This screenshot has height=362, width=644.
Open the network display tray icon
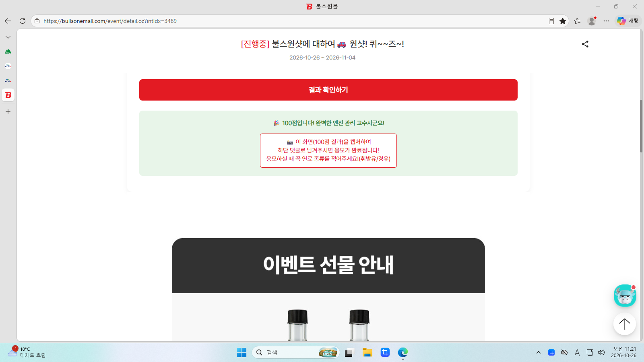point(590,353)
